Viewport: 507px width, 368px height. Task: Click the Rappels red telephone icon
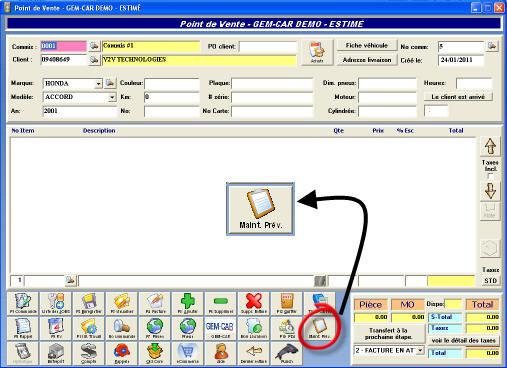pyautogui.click(x=122, y=353)
